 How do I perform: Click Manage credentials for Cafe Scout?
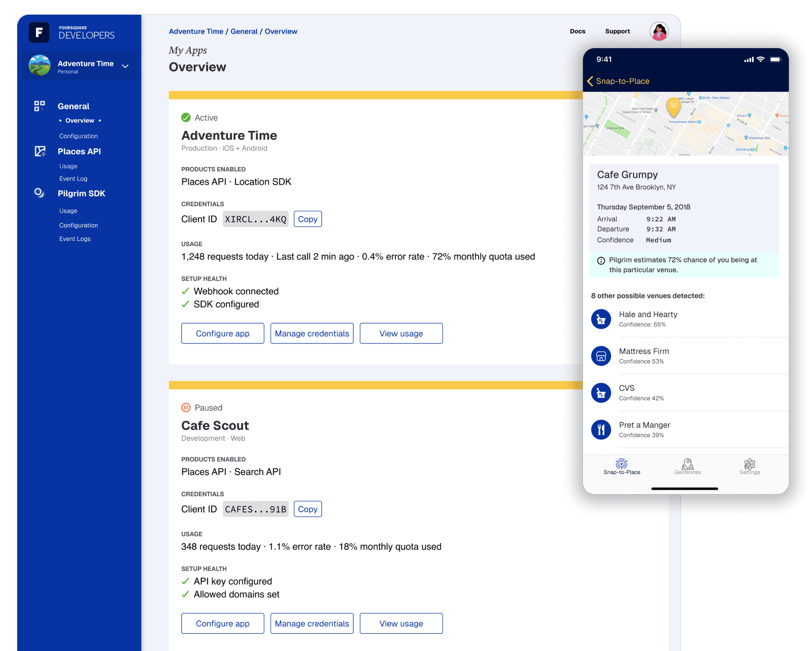(x=312, y=624)
